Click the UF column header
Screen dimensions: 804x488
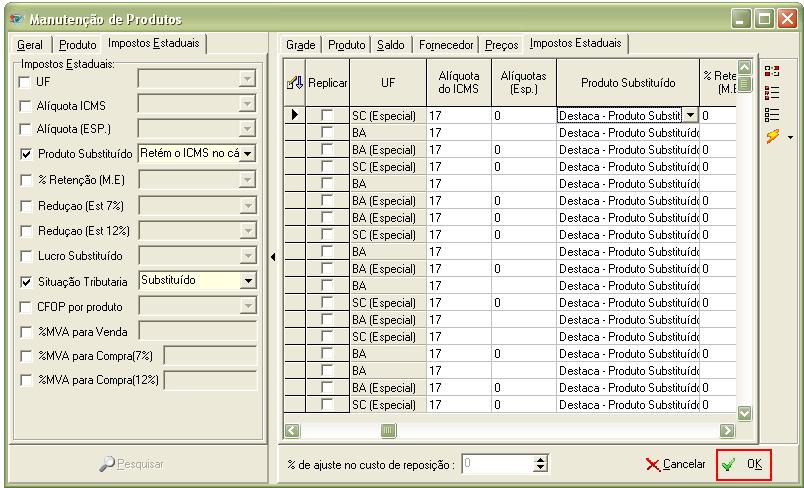[x=388, y=83]
